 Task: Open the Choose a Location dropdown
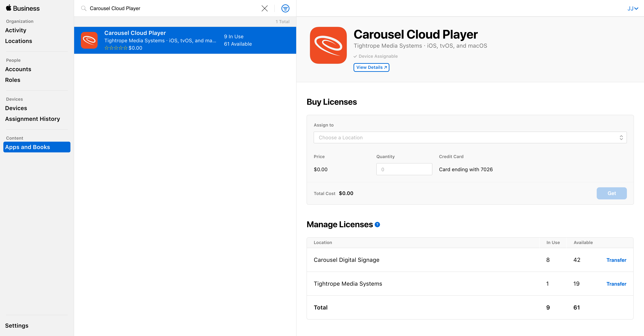tap(470, 137)
